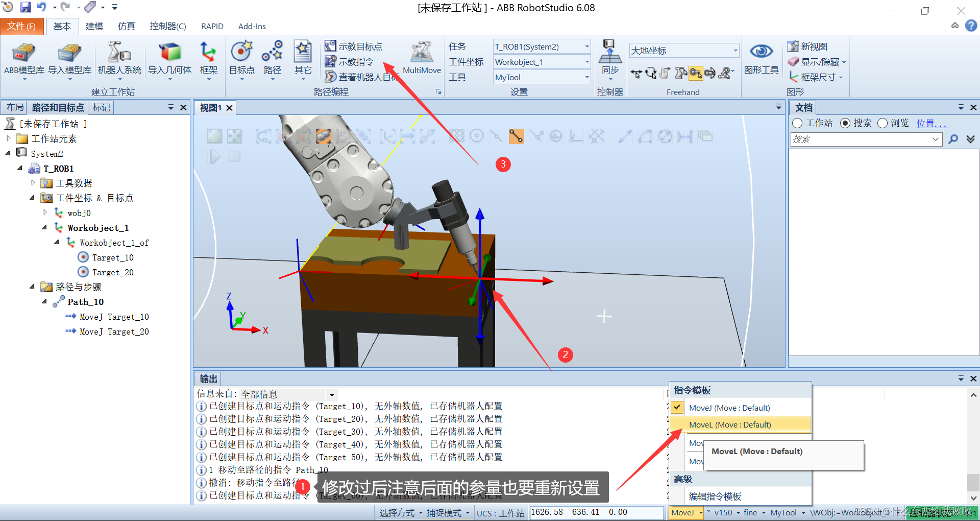Viewport: 980px width, 521px height.
Task: Switch to the 控制器(C) ribbon tab
Action: click(168, 26)
